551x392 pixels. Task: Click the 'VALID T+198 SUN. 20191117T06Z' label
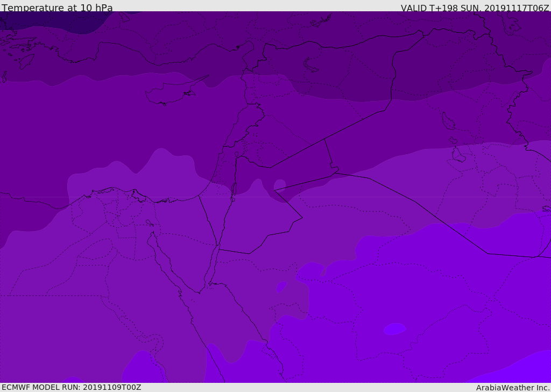(475, 8)
